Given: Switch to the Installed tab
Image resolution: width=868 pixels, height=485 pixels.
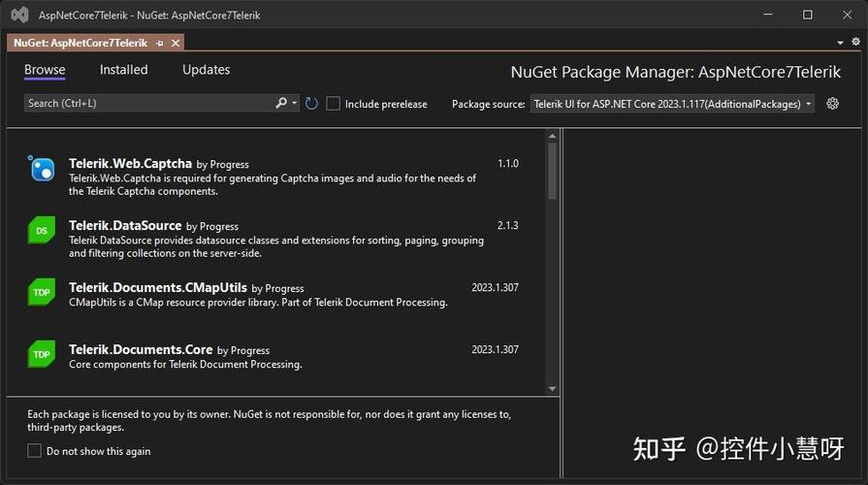Looking at the screenshot, I should [x=123, y=70].
